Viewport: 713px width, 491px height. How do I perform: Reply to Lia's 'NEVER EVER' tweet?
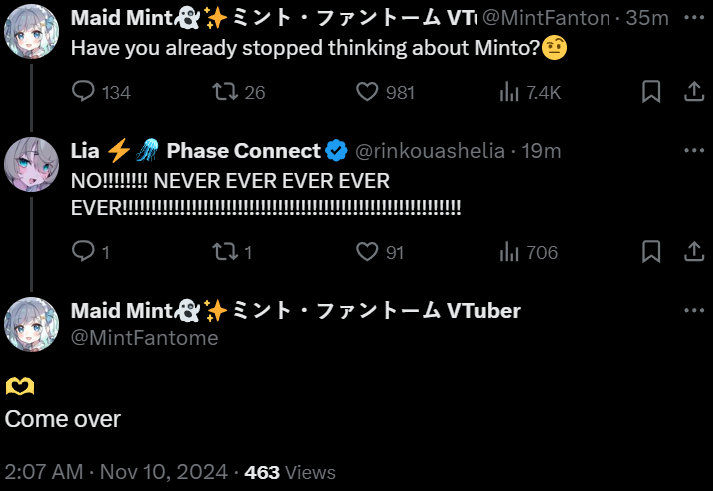[84, 252]
